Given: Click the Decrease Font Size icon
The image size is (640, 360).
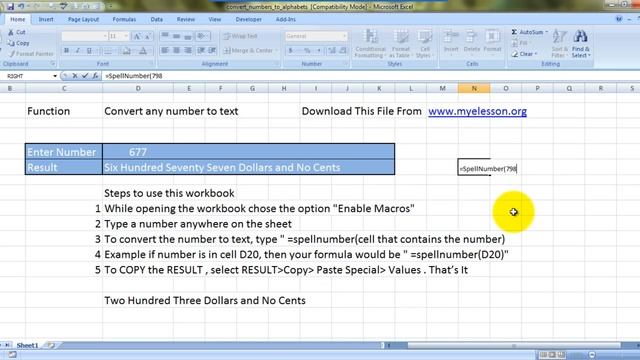Looking at the screenshot, I should pos(148,36).
